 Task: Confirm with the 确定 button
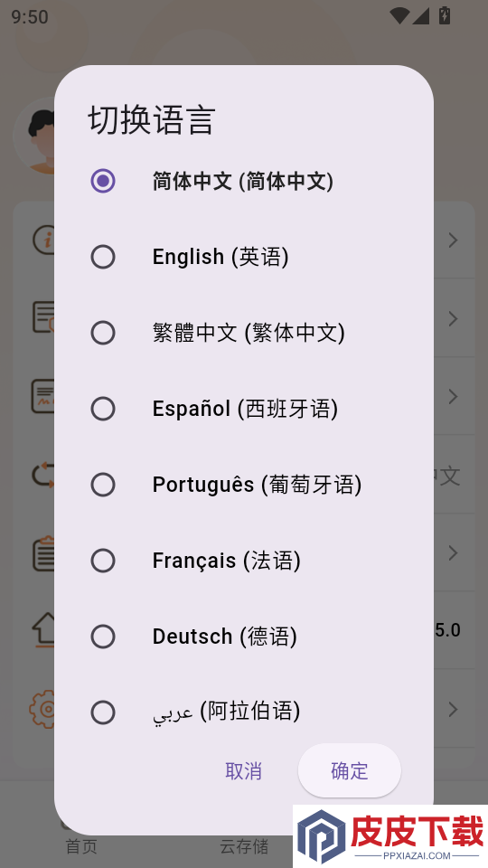(349, 770)
